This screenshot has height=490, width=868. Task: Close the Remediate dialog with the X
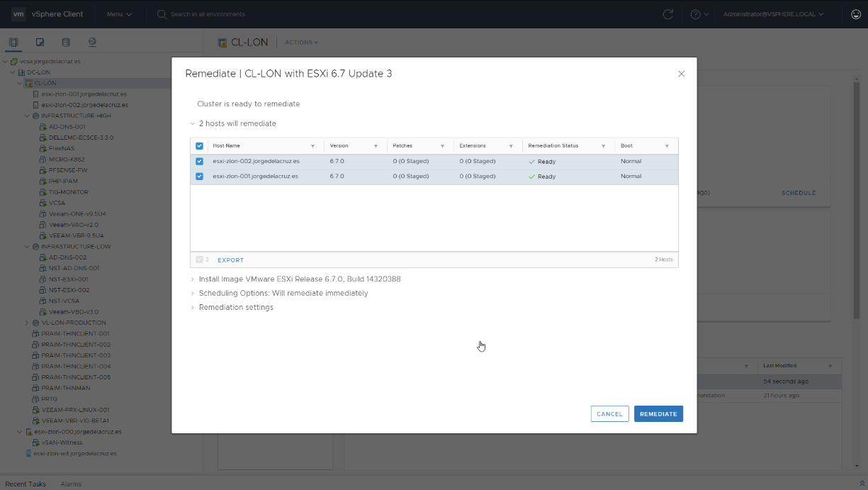click(x=681, y=74)
